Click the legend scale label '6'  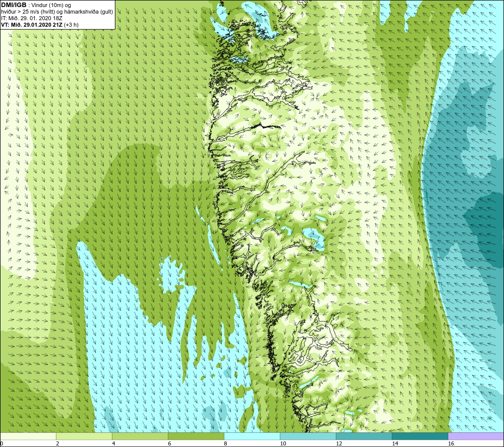[169, 443]
